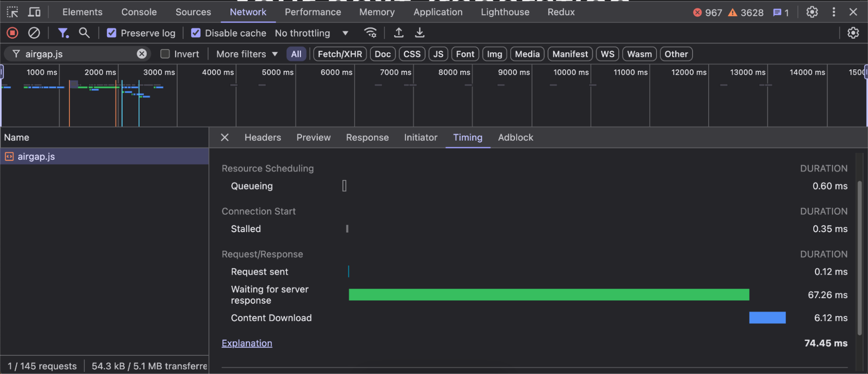This screenshot has height=374, width=868.
Task: Click the warning count 3628
Action: click(746, 12)
